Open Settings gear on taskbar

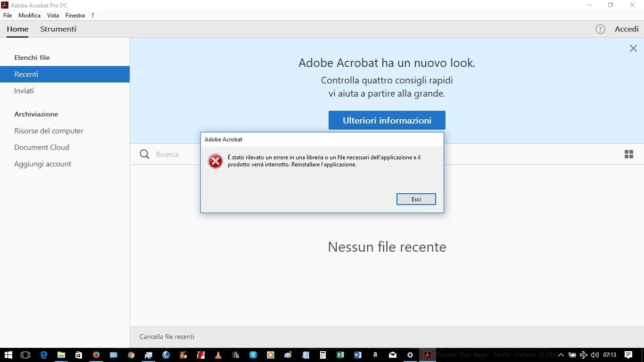[x=410, y=355]
